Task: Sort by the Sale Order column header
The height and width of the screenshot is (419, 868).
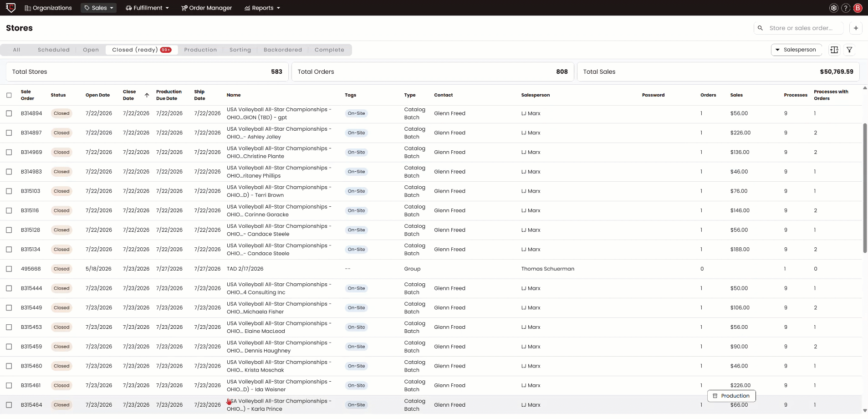Action: 27,95
